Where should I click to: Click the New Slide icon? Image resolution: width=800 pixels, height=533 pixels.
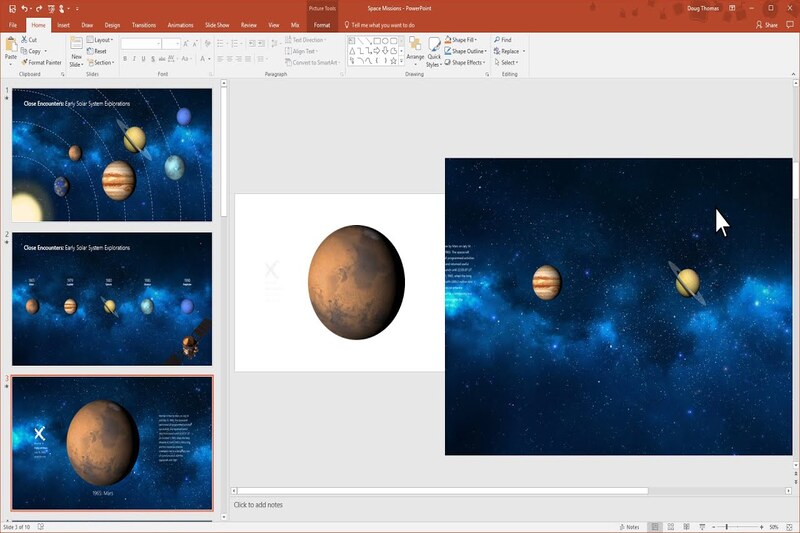click(x=76, y=45)
